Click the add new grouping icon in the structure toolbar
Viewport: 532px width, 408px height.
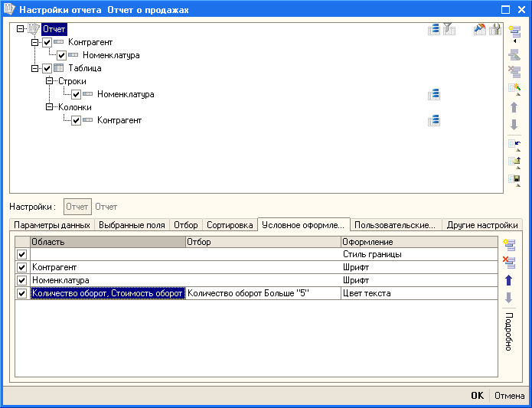(x=514, y=31)
